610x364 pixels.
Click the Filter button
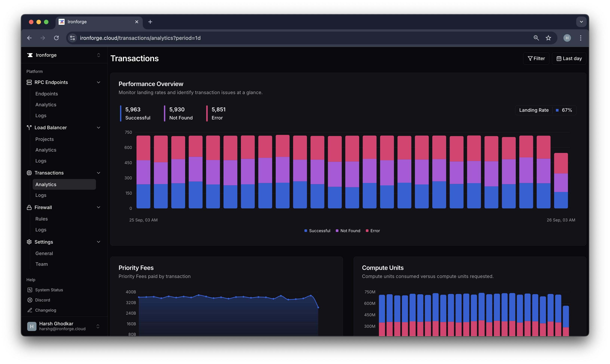[536, 58]
